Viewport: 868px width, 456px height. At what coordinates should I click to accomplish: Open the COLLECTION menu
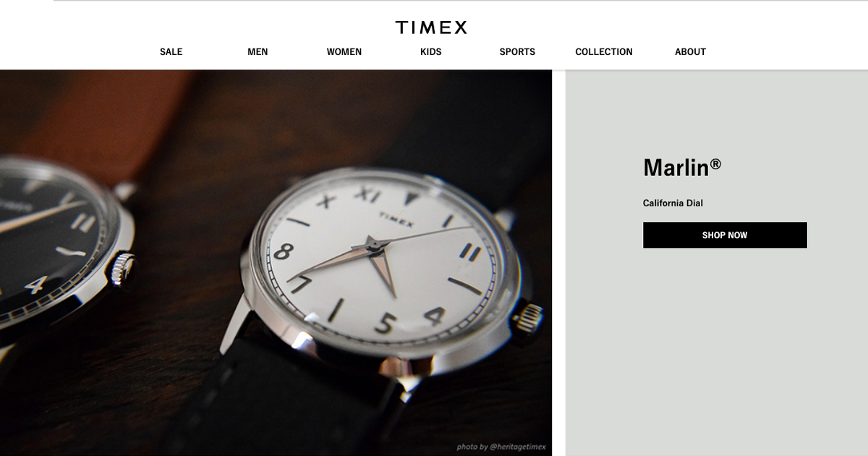pos(604,51)
